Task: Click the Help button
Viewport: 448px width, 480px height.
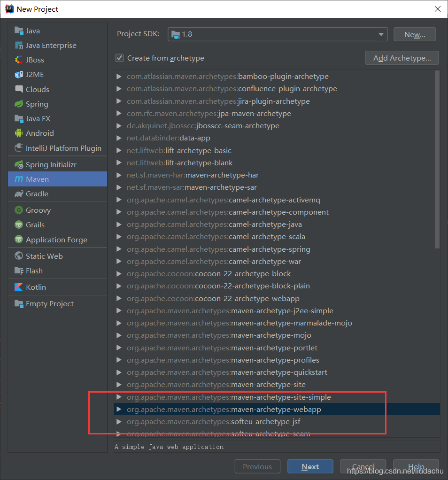Action: 416,466
